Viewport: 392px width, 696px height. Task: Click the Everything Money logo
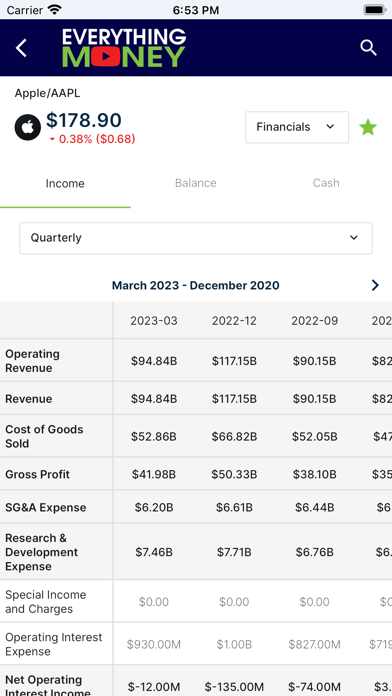tap(124, 48)
